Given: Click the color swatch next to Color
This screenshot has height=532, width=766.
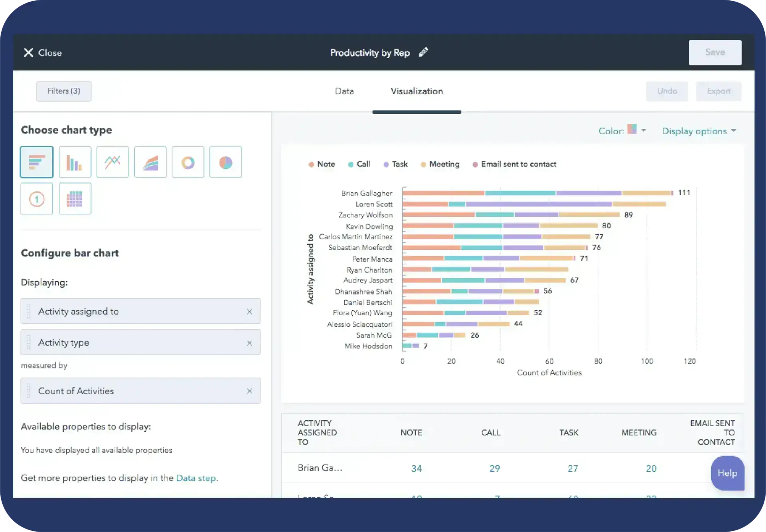Looking at the screenshot, I should (x=632, y=130).
